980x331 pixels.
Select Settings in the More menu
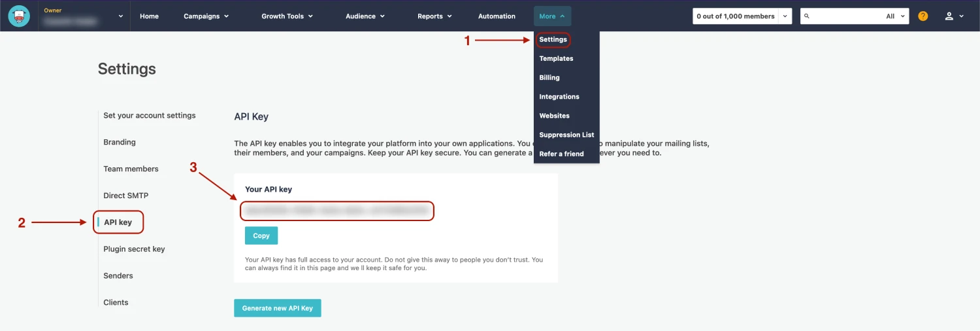pos(553,40)
